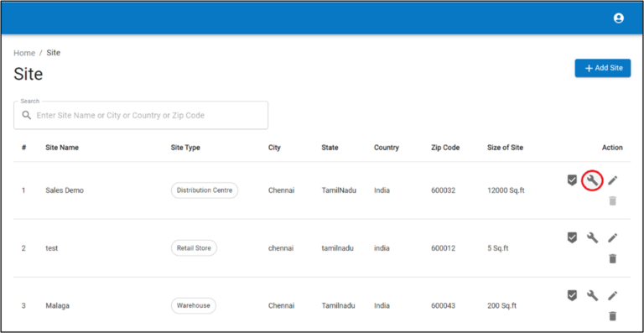Click the greyed trash icon for Sales Demo
The image size is (644, 333).
pyautogui.click(x=612, y=200)
